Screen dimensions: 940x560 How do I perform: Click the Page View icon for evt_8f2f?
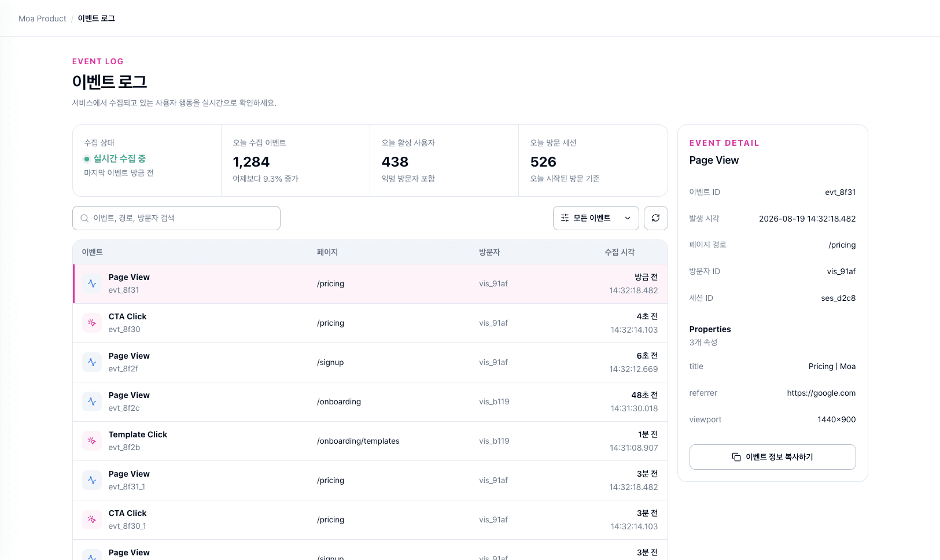pos(92,362)
